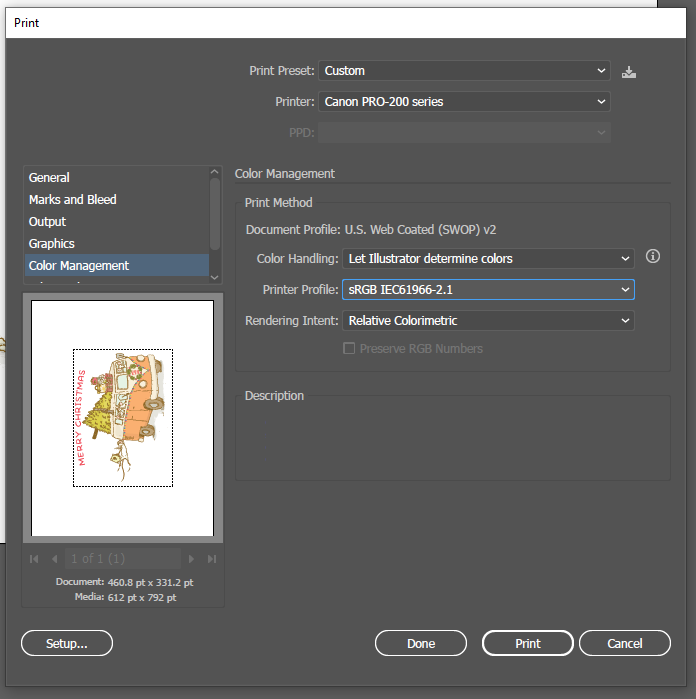Viewport: 696px width, 699px height.
Task: Open the Rendering Intent dropdown
Action: [488, 321]
